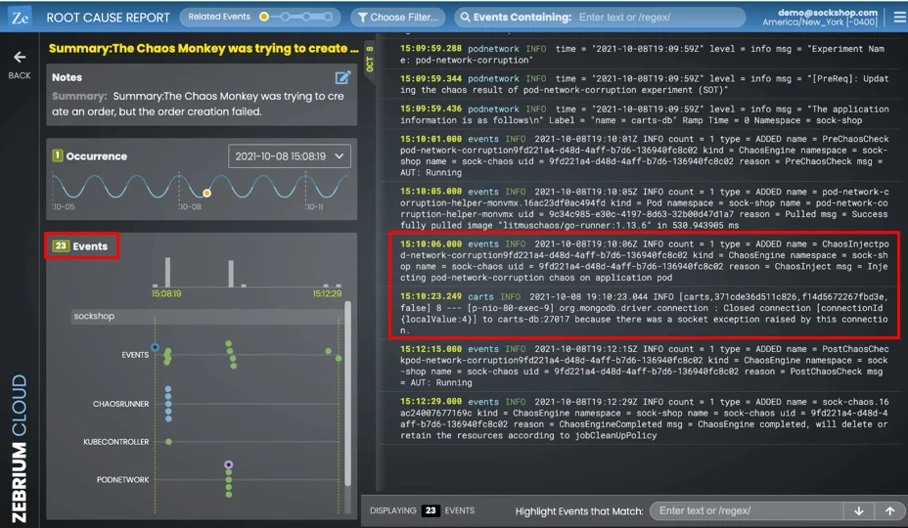Click the sockshop group header

pyautogui.click(x=207, y=316)
